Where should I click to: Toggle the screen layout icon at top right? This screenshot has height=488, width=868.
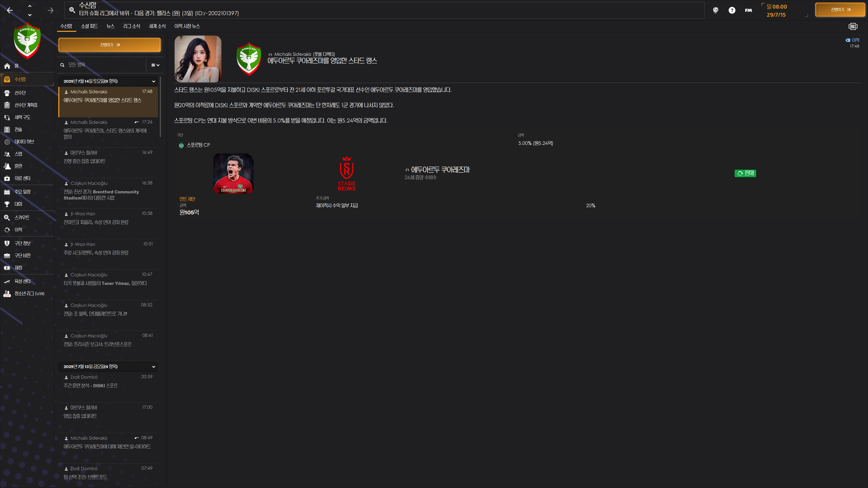pyautogui.click(x=852, y=26)
